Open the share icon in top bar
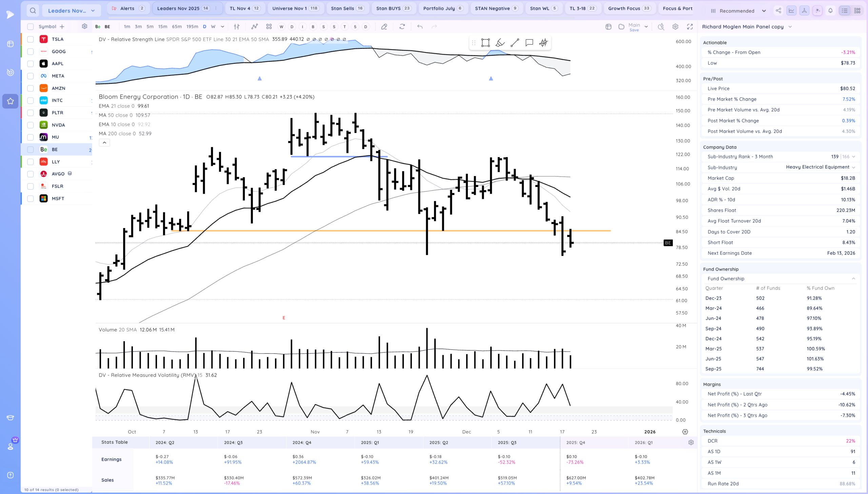Image resolution: width=868 pixels, height=494 pixels. (x=778, y=11)
